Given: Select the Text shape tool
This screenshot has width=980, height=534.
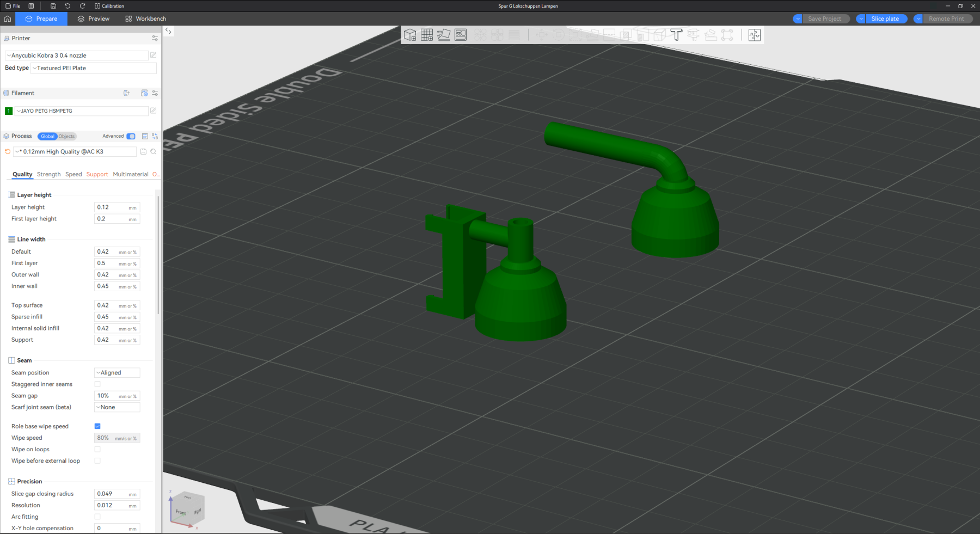Looking at the screenshot, I should 676,35.
